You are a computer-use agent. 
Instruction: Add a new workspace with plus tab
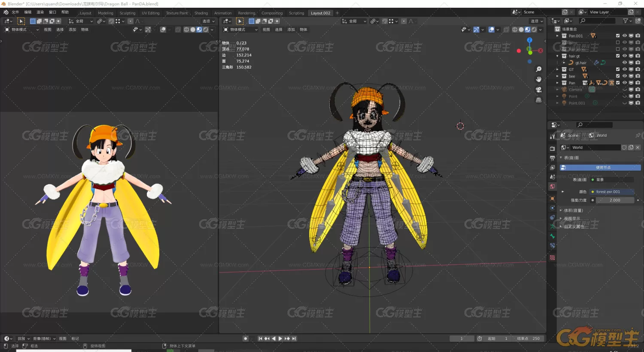(337, 13)
